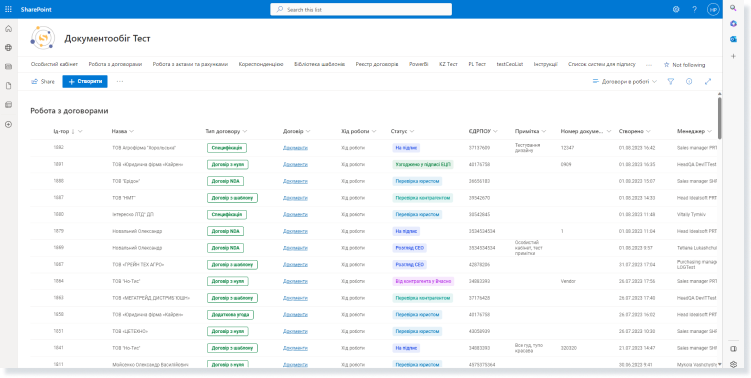
Task: Open the Статус column header menu
Action: point(402,131)
